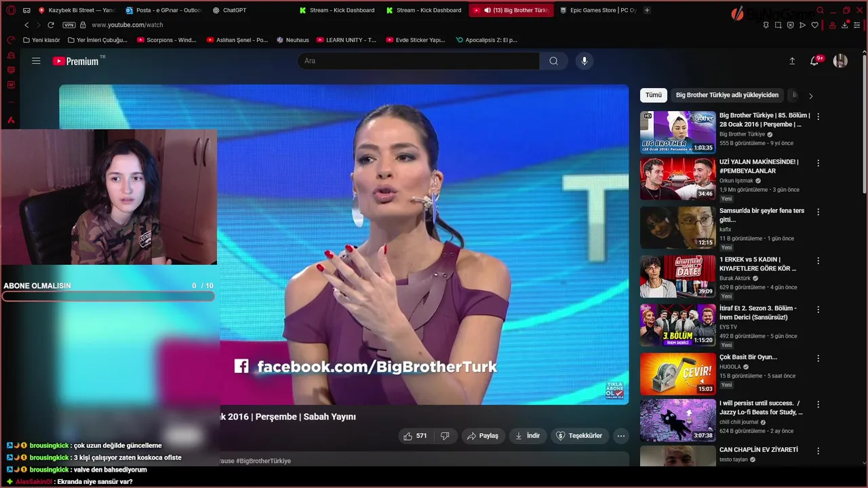Click the #BigBrotherTürkiye hashtag link
Viewport: 868px width, 488px height.
coord(263,461)
